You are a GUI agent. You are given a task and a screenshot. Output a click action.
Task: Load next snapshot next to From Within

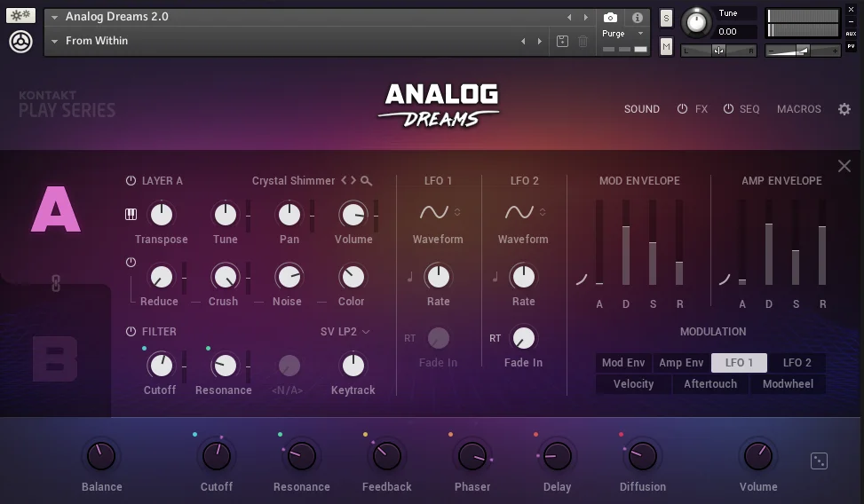coord(540,42)
